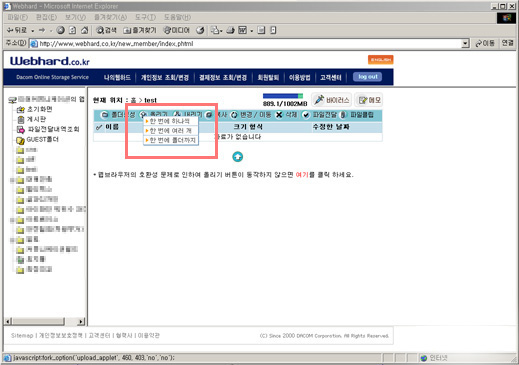Select 한 번에 여러 개 upload option
Image resolution: width=519 pixels, height=365 pixels.
tap(170, 130)
